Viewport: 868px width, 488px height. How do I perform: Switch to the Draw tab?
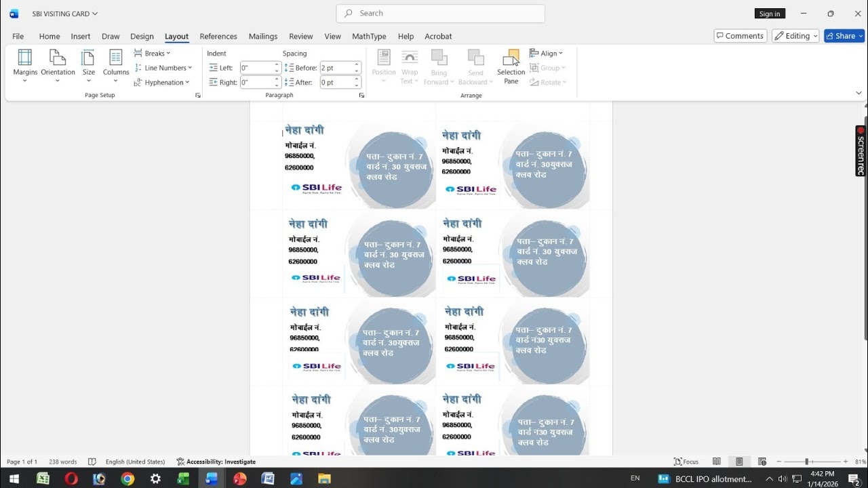tap(111, 37)
